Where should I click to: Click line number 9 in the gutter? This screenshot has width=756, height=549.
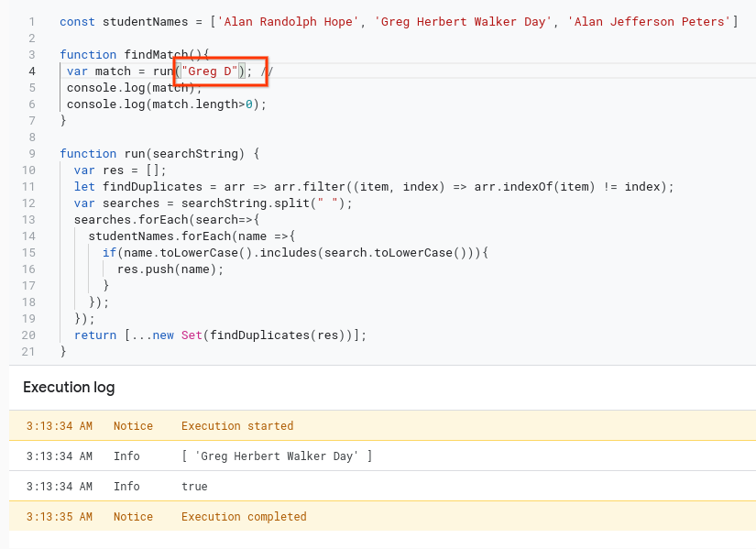[x=32, y=154]
